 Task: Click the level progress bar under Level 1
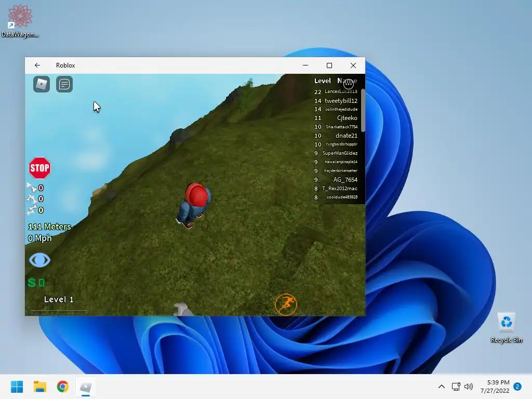point(59,310)
